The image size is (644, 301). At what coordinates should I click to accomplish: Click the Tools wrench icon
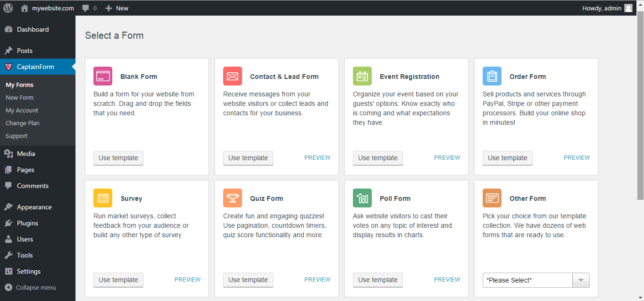point(8,255)
